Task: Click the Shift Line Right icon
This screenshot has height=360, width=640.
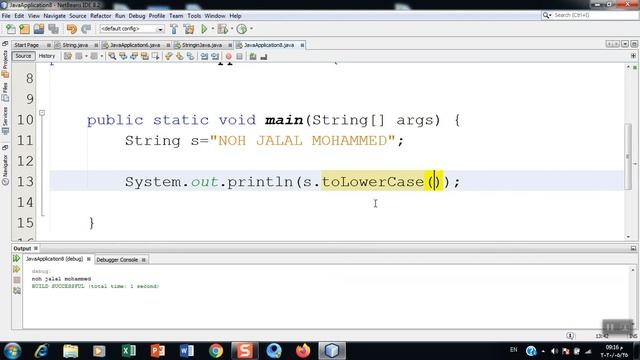Action: (215, 56)
